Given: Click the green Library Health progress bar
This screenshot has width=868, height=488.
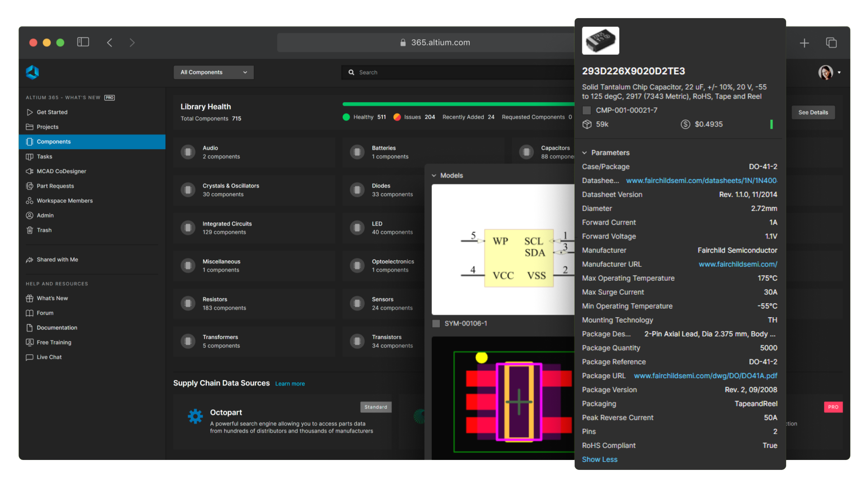Looking at the screenshot, I should coord(458,104).
